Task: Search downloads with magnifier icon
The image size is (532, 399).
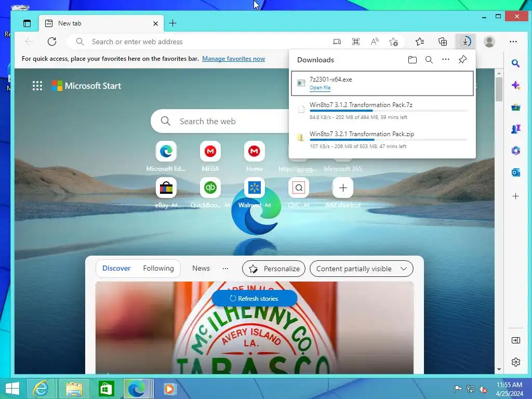Action: tap(429, 60)
